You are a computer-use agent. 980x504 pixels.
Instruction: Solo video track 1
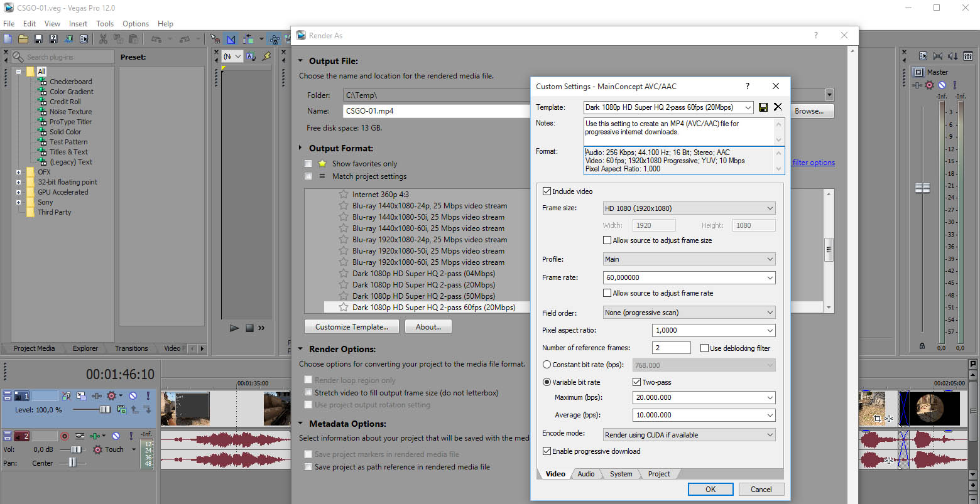click(x=148, y=396)
